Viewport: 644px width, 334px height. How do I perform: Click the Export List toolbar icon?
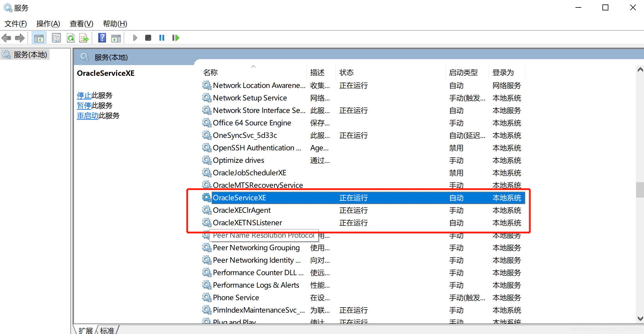click(x=84, y=38)
